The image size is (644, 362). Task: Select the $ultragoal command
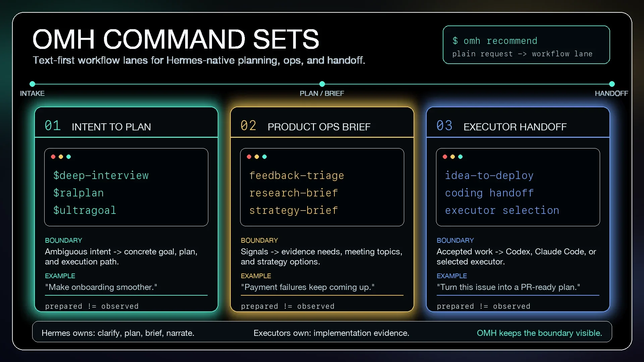click(85, 210)
